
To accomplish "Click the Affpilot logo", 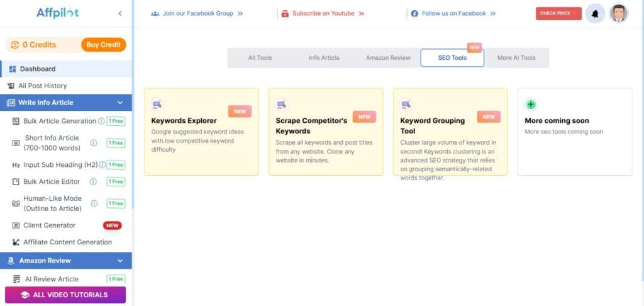I will pos(57,13).
